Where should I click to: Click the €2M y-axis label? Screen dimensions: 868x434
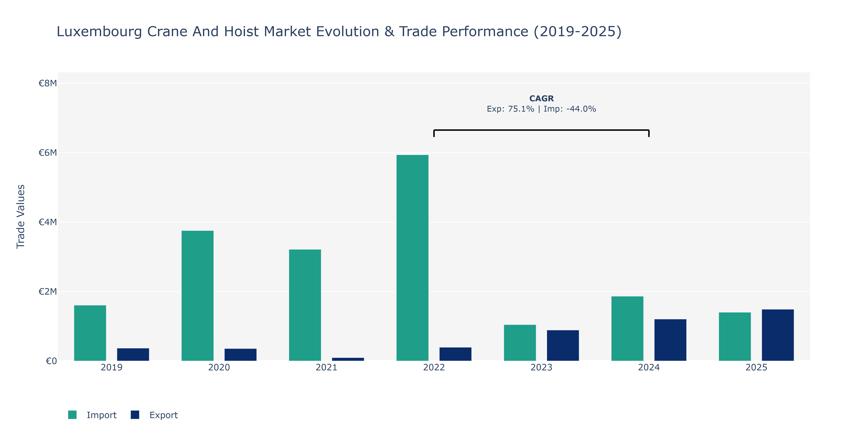(x=48, y=292)
